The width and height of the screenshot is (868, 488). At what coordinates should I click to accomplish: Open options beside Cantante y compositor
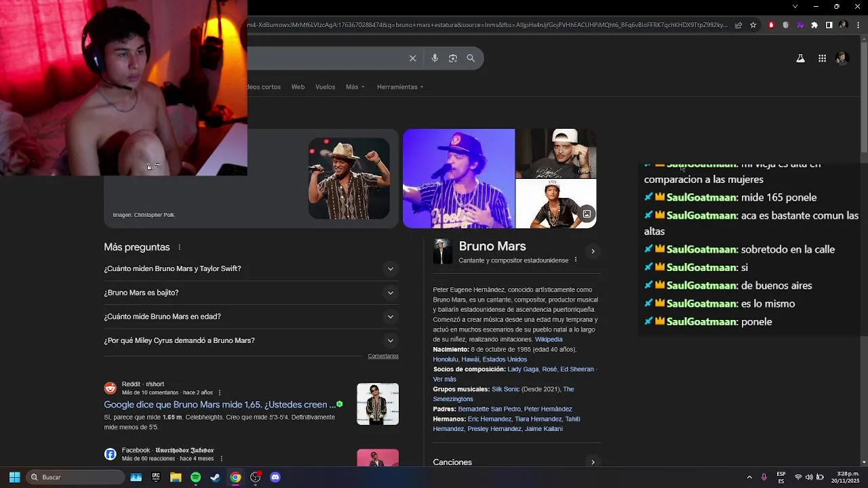576,260
